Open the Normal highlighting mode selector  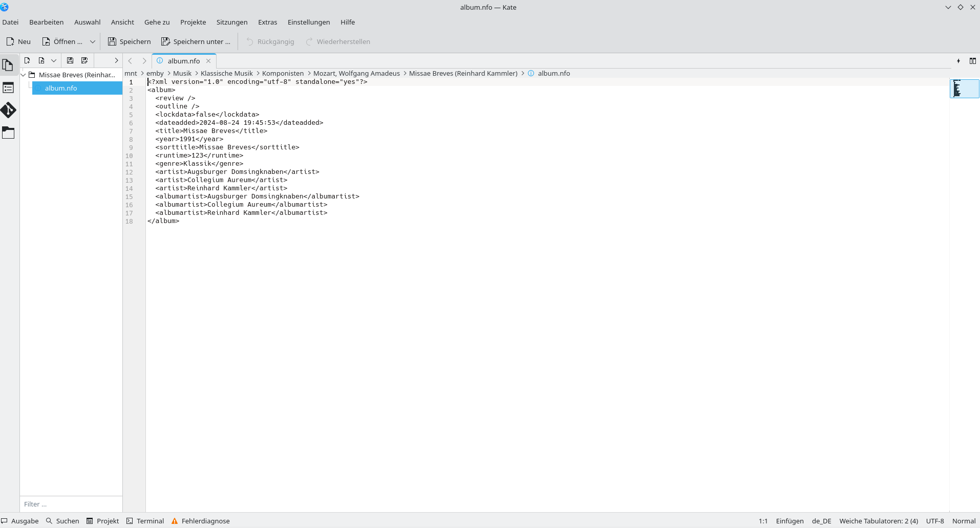tap(964, 521)
